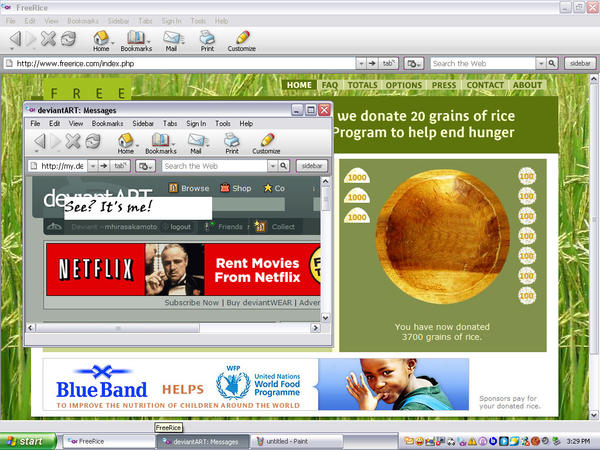
Task: Open search engine dropdown in FreeRice window
Action: pyautogui.click(x=541, y=64)
